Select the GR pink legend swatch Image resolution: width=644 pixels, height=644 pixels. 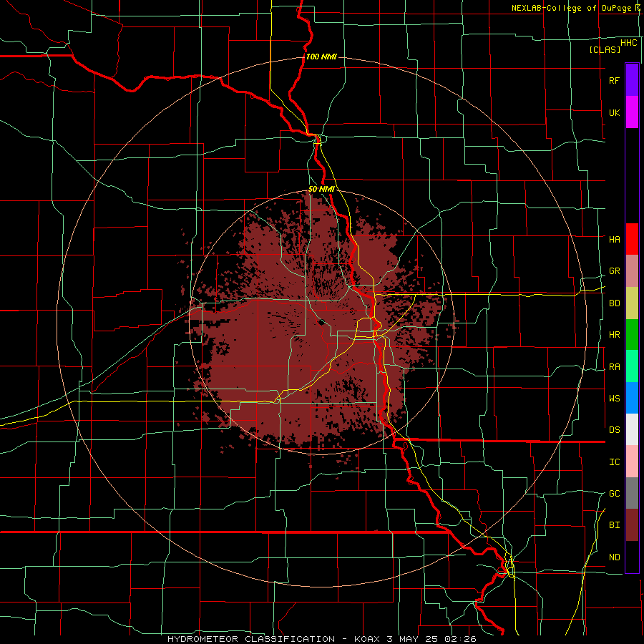tap(632, 271)
